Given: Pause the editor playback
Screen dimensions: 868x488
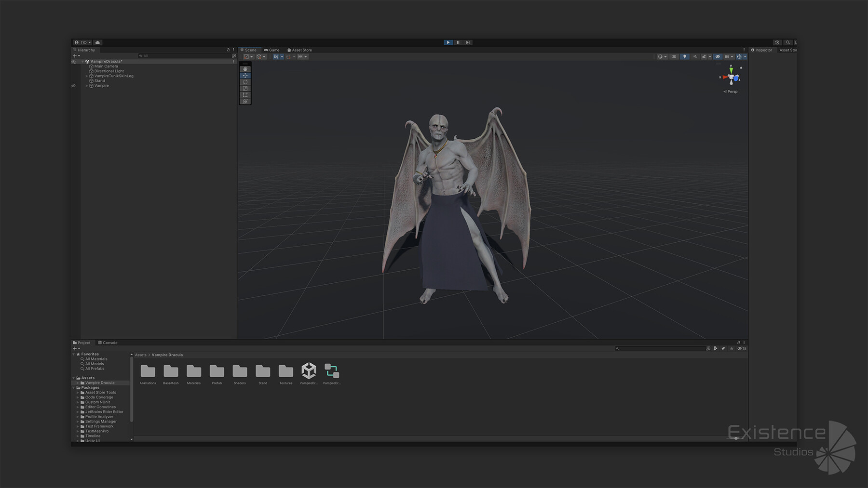Looking at the screenshot, I should 458,42.
